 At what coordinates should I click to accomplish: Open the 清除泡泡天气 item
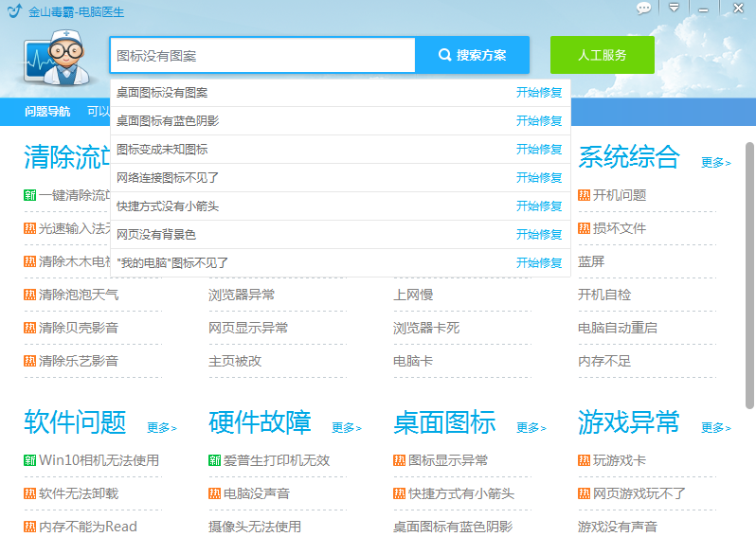pos(79,295)
